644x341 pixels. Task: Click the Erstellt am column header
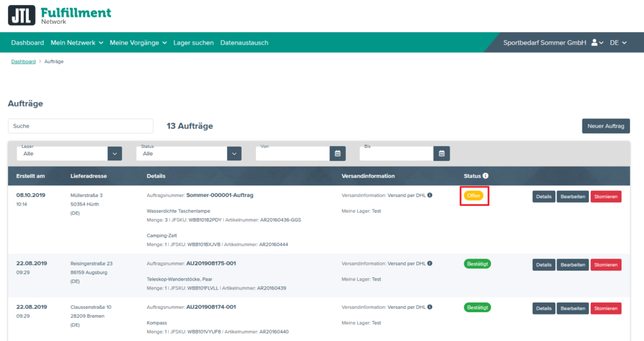pyautogui.click(x=30, y=176)
